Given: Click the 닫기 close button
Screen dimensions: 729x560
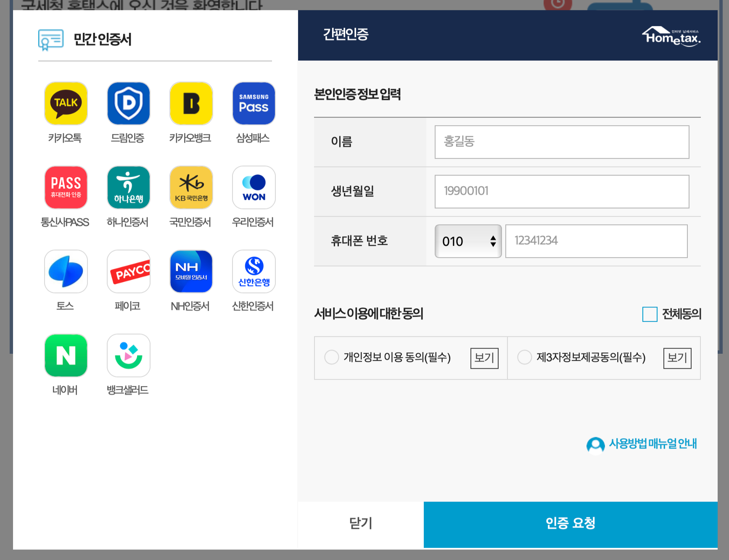Looking at the screenshot, I should pyautogui.click(x=361, y=524).
